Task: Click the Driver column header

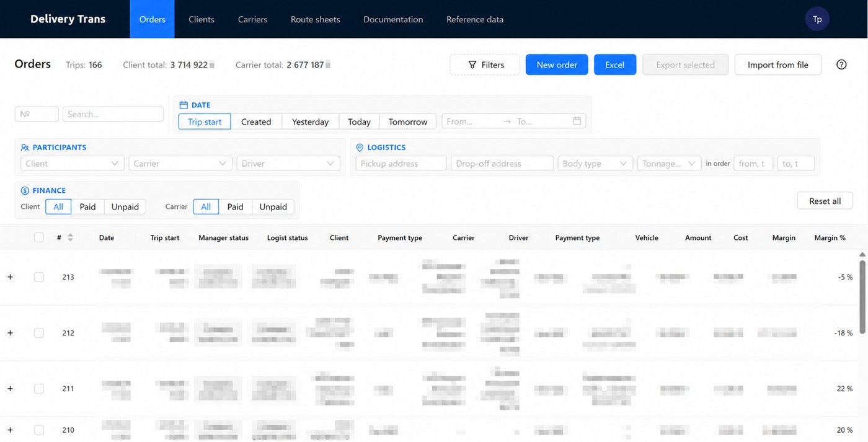Action: tap(518, 237)
